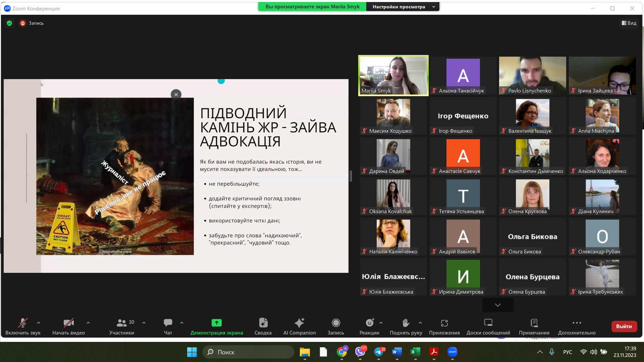Unmute with the microphone toggle
Screen dimensions: 644x362
click(22, 323)
